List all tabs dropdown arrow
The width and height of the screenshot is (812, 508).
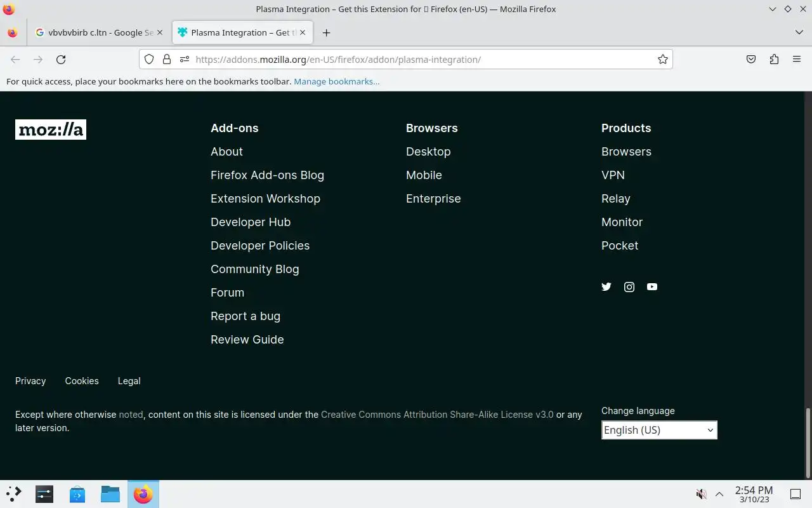[x=799, y=32]
